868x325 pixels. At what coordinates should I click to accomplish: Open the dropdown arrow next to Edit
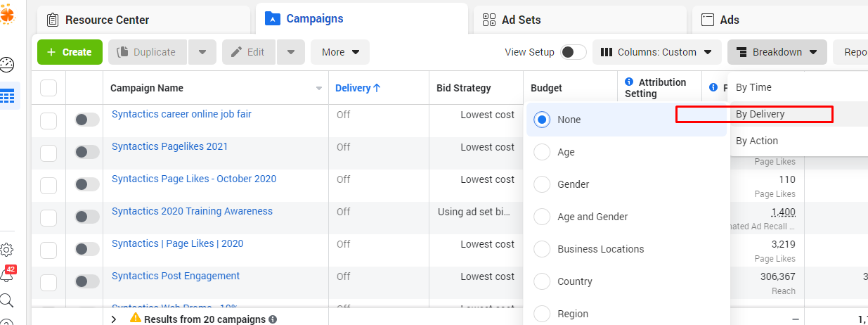tap(291, 52)
